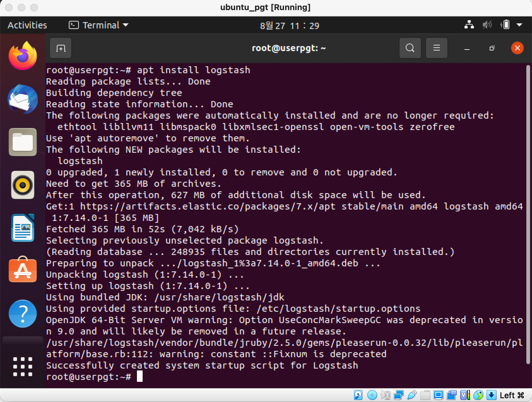Open Firefox from the dock
This screenshot has width=532, height=402.
[x=23, y=56]
